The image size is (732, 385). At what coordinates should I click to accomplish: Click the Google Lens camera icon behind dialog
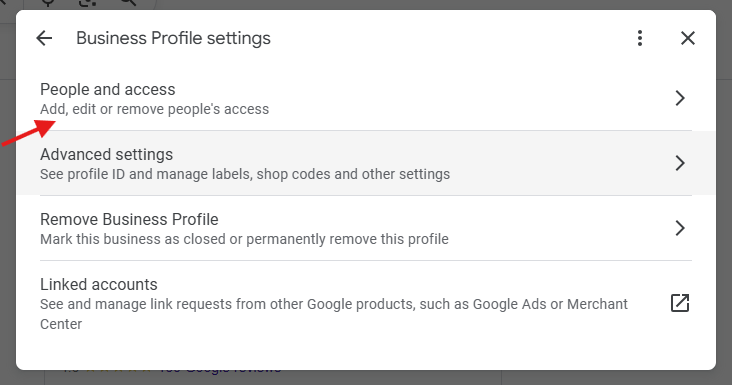tap(87, 3)
